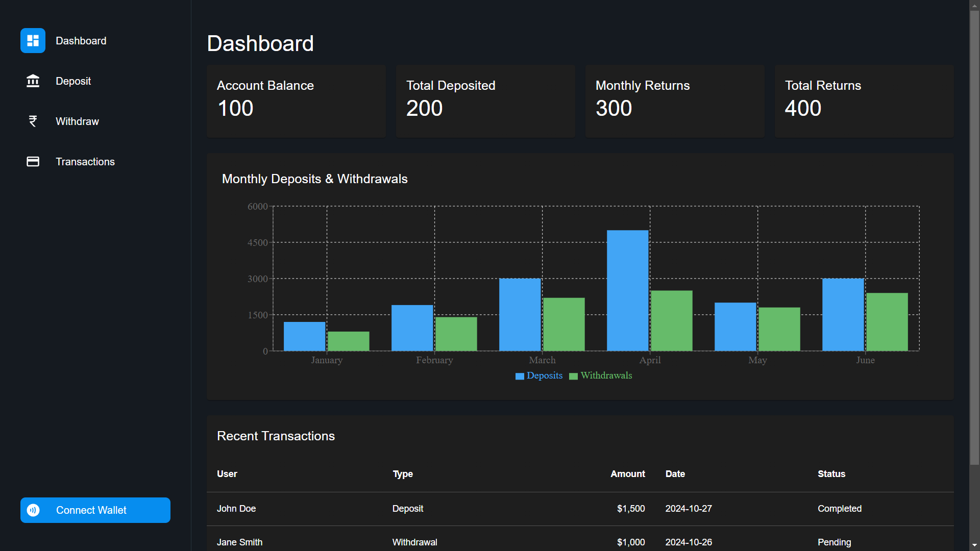Select the rupee Withdraw icon
Viewport: 980px width, 551px height.
(33, 121)
